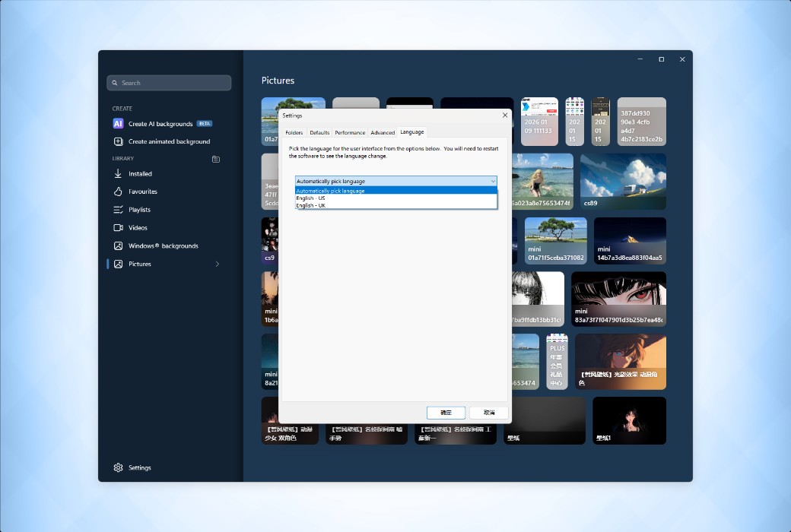This screenshot has width=791, height=532.
Task: Click the Create AI backgrounds label
Action: [x=160, y=124]
